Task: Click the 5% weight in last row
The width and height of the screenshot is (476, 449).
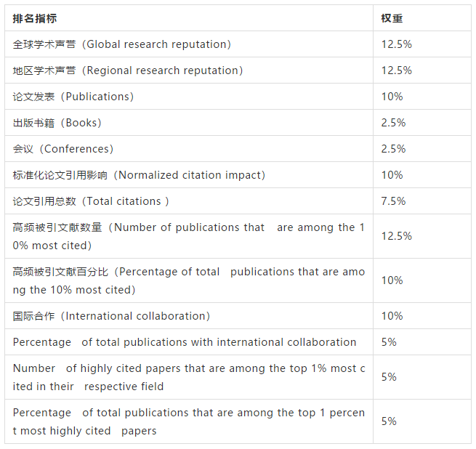Action: coord(389,421)
